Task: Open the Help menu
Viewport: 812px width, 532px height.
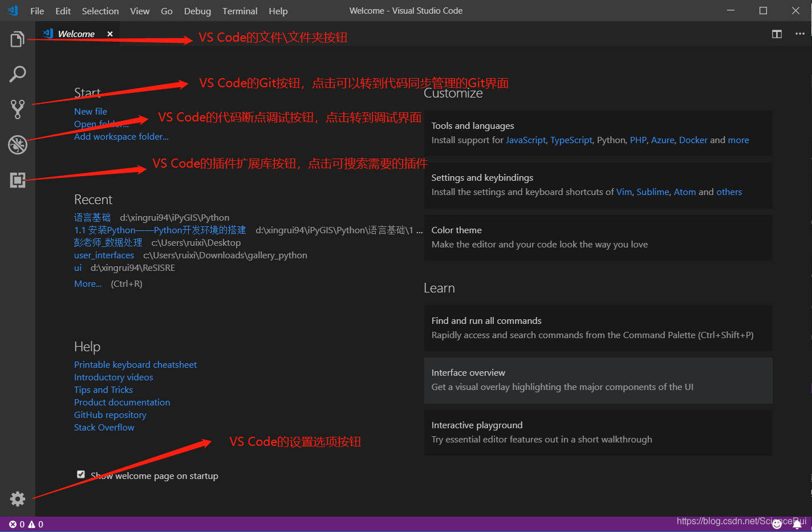Action: (x=278, y=11)
